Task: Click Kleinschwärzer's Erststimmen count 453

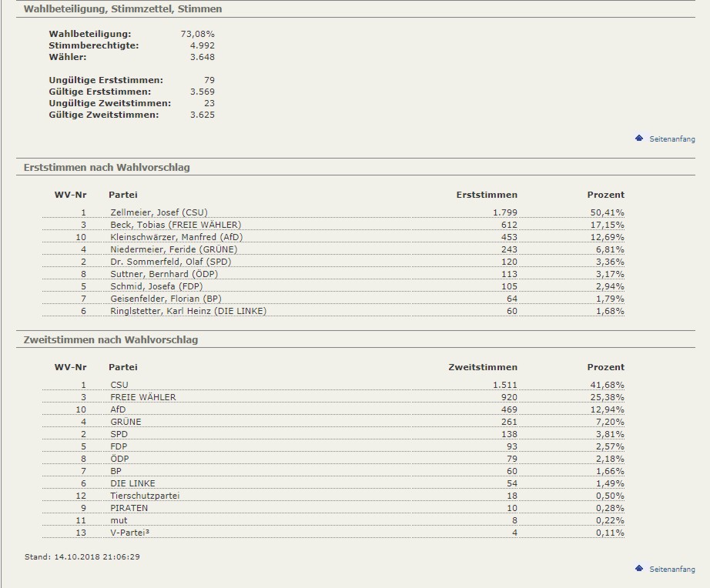Action: (x=509, y=237)
